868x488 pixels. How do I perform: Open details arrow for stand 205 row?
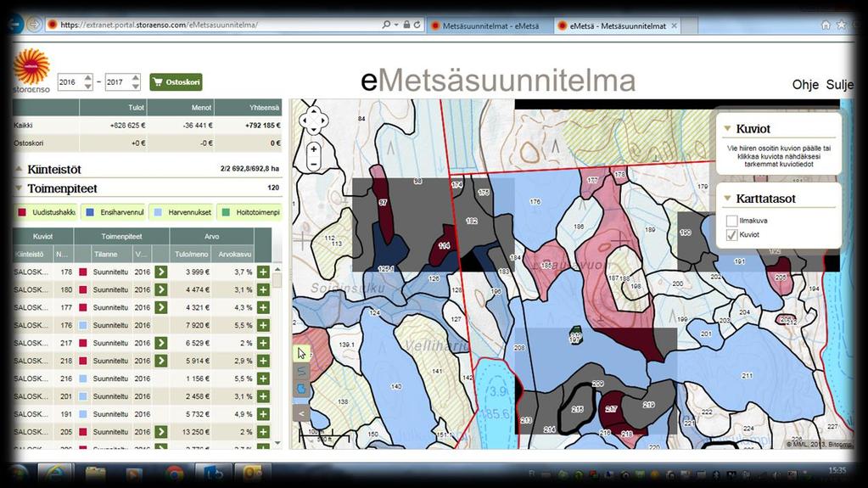point(160,431)
